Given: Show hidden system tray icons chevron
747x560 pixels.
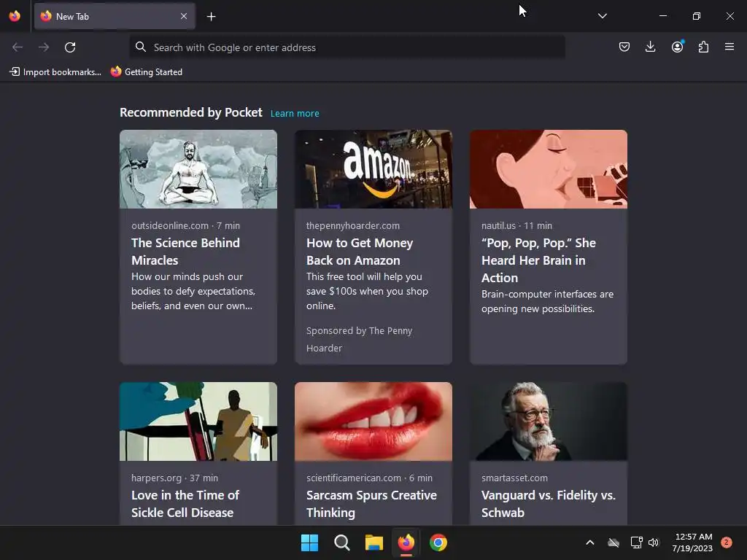Looking at the screenshot, I should (x=589, y=542).
